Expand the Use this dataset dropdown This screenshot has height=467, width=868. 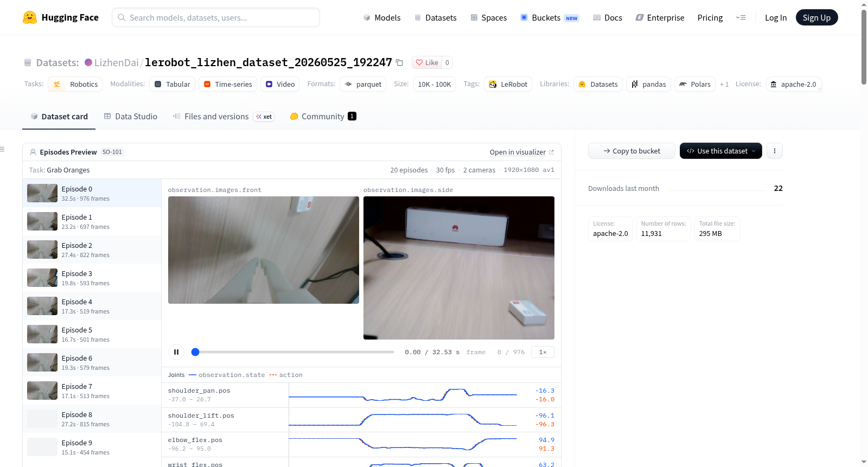tap(721, 151)
